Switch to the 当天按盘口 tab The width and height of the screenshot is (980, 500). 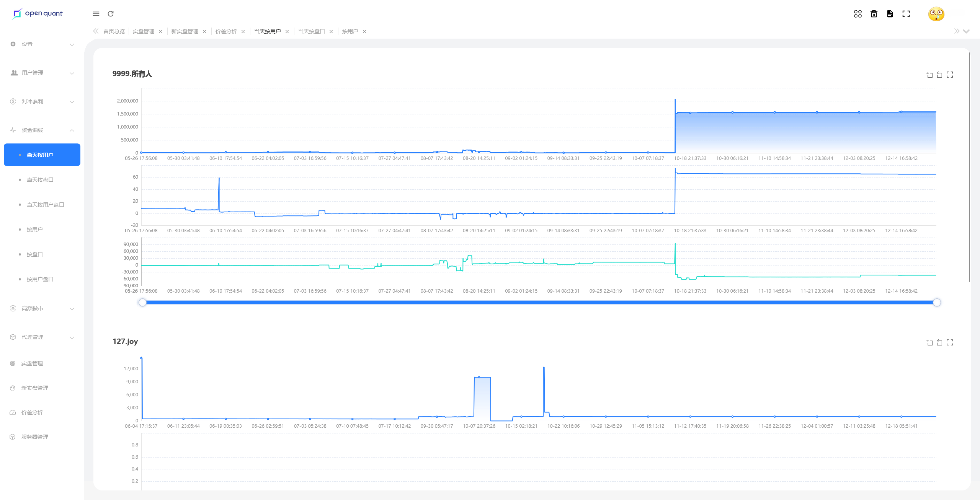pos(311,31)
